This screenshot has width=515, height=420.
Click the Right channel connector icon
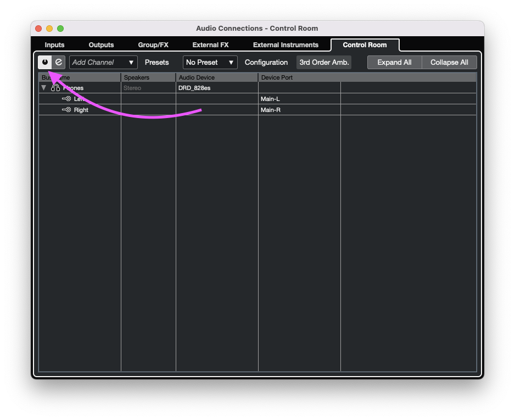click(x=66, y=110)
